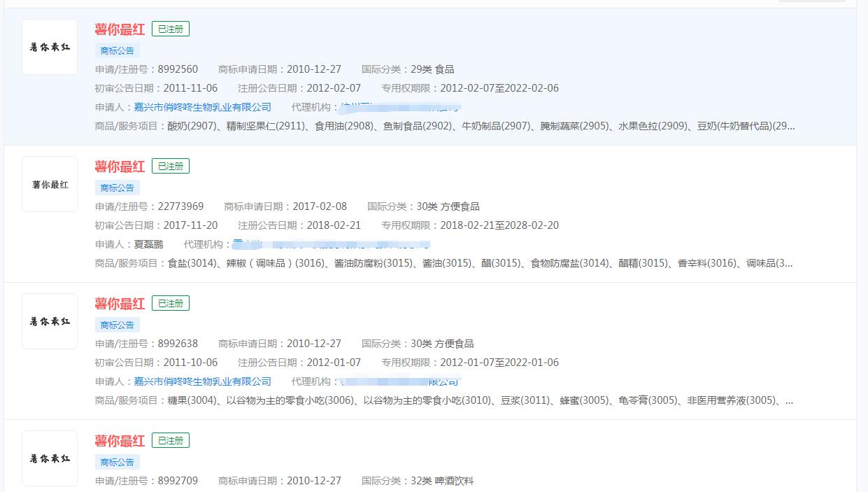The image size is (868, 492).
Task: Click 已注册 badge in entry 8992560
Action: coord(171,29)
